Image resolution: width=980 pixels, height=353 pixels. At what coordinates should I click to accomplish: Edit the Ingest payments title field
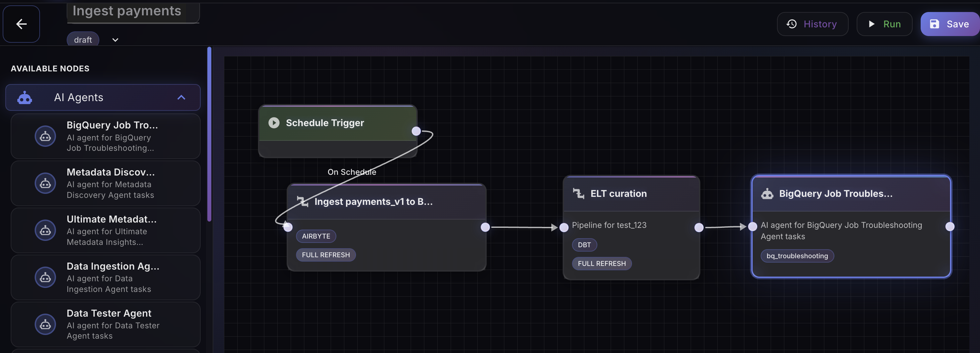pyautogui.click(x=133, y=11)
